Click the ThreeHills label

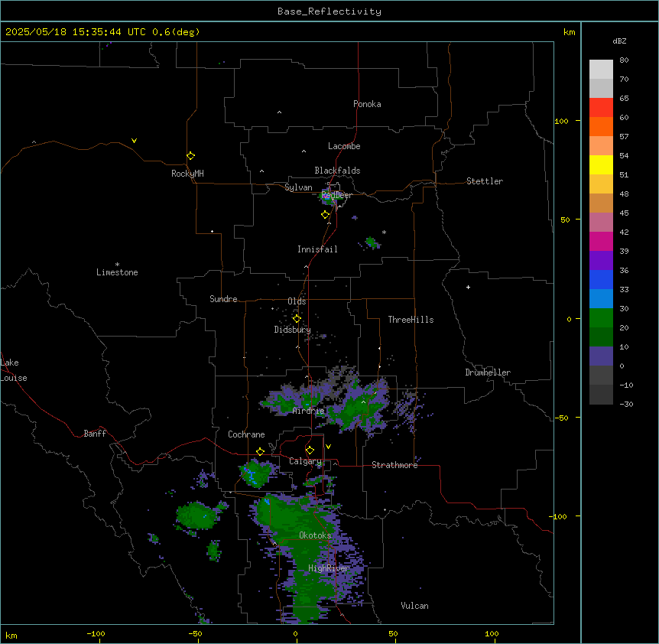(x=411, y=320)
